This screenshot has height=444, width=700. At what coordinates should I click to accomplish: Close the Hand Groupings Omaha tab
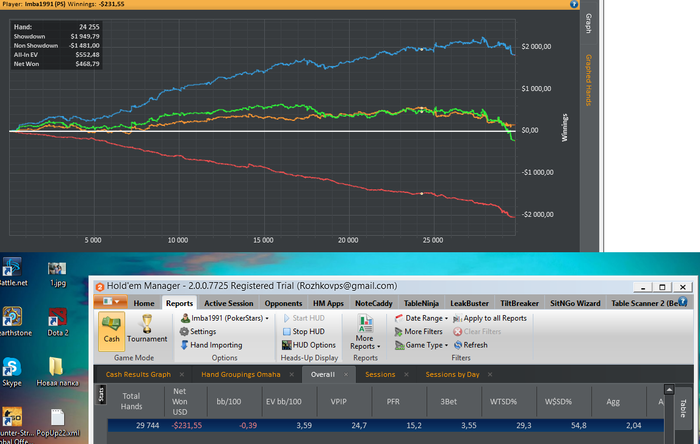pos(292,374)
